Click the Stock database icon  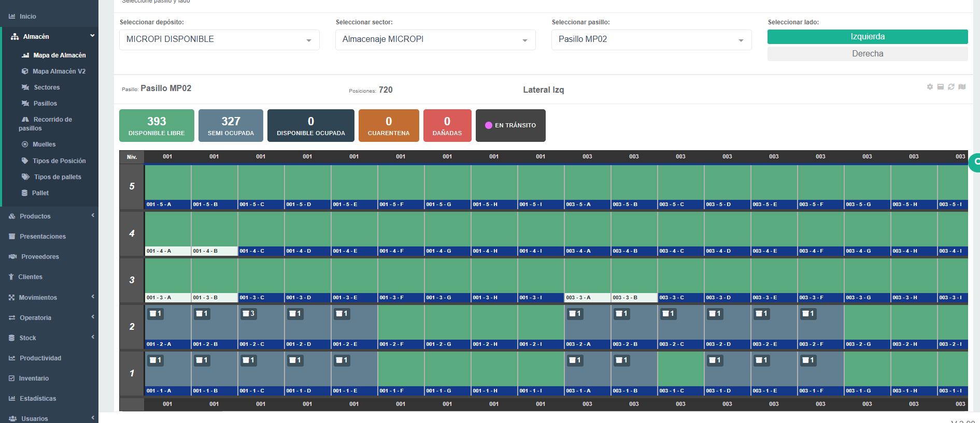coord(11,338)
